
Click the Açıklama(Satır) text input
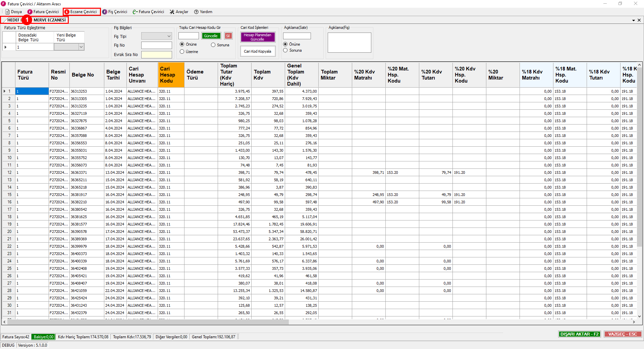click(297, 36)
